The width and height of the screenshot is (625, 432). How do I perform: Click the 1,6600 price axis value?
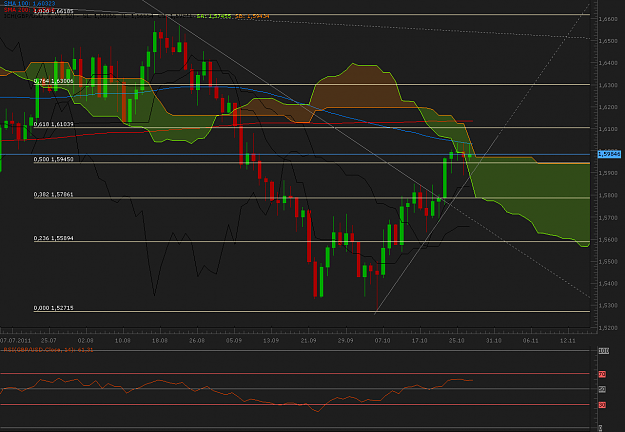point(608,19)
